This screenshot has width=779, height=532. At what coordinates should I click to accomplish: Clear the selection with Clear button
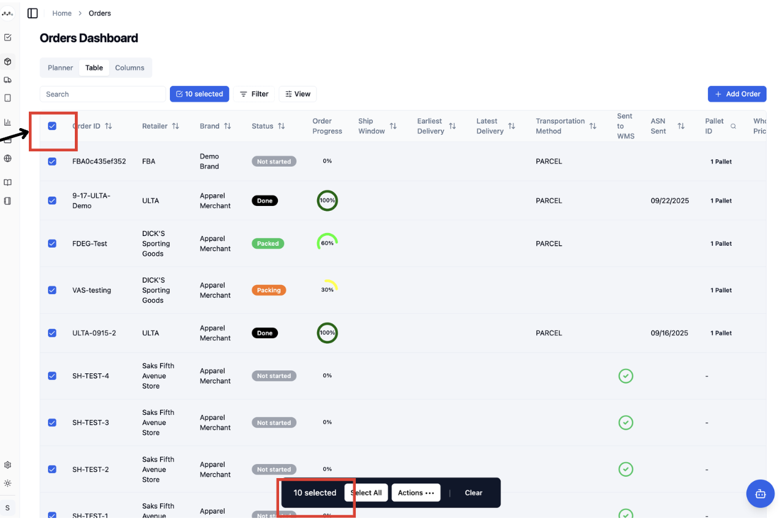tap(474, 493)
